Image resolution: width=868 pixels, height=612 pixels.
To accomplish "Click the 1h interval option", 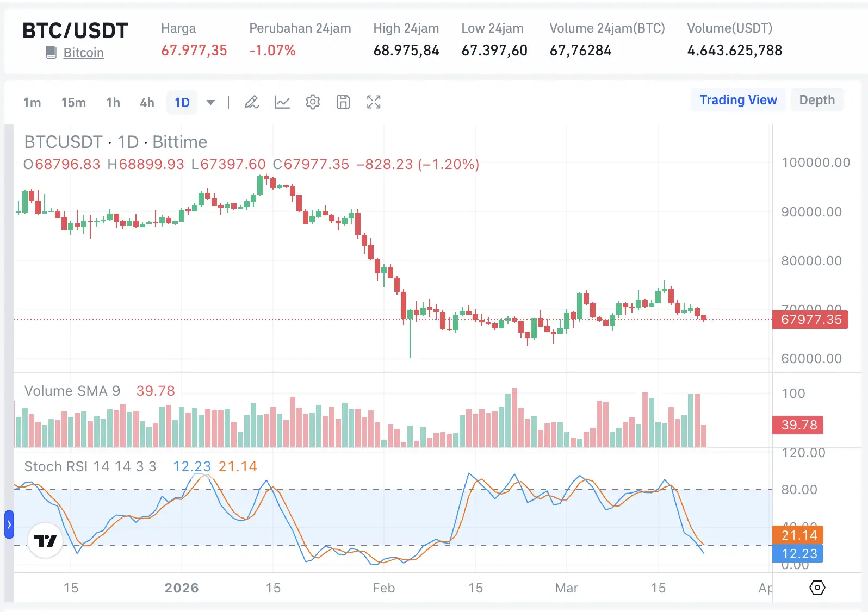I will [x=113, y=102].
